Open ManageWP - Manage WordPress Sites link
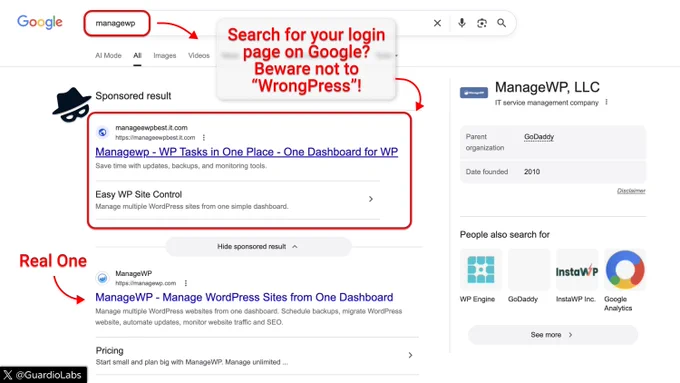This screenshot has width=680, height=383. coord(244,298)
